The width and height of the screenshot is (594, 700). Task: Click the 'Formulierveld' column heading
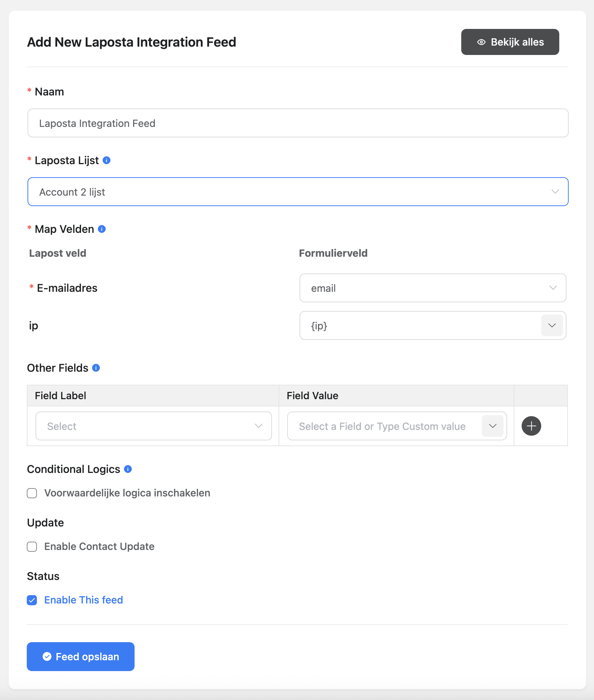pos(333,253)
